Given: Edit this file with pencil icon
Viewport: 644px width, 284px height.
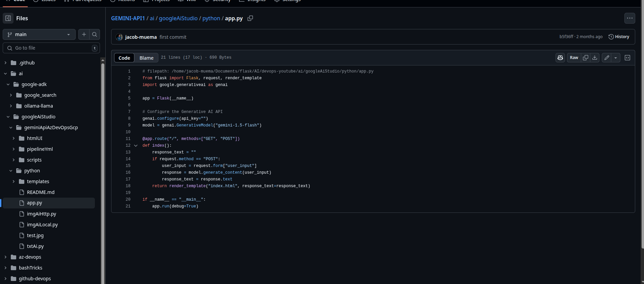Looking at the screenshot, I should (x=607, y=58).
